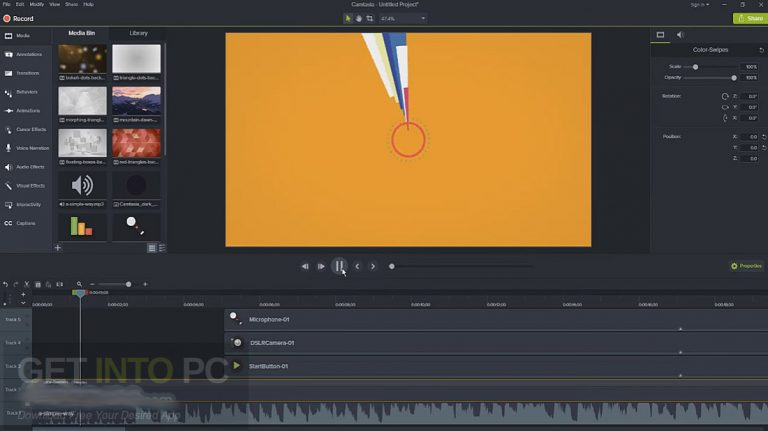Click the step forward frame button
This screenshot has width=768, height=431.
[x=321, y=266]
